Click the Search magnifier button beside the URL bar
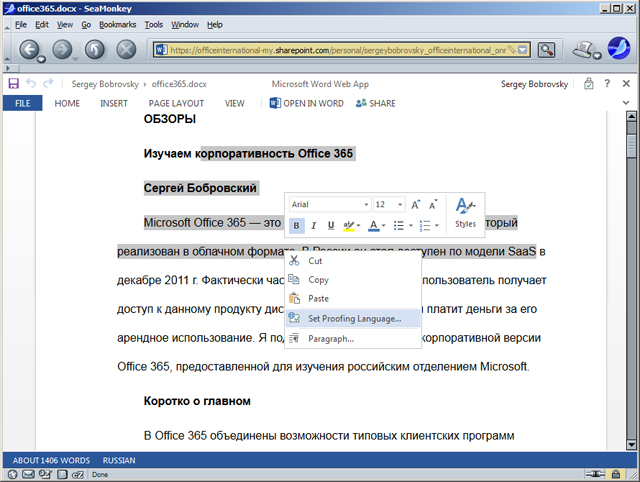640x482 pixels. pos(547,50)
